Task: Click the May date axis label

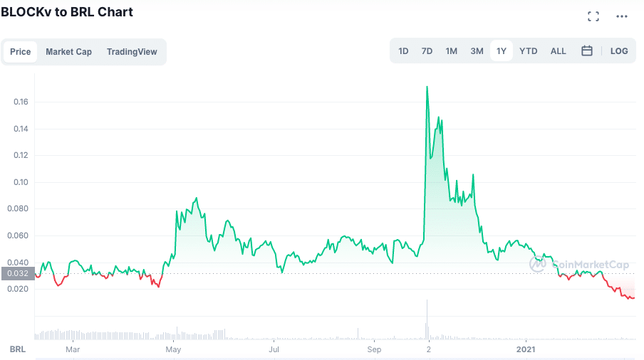Action: [x=173, y=349]
